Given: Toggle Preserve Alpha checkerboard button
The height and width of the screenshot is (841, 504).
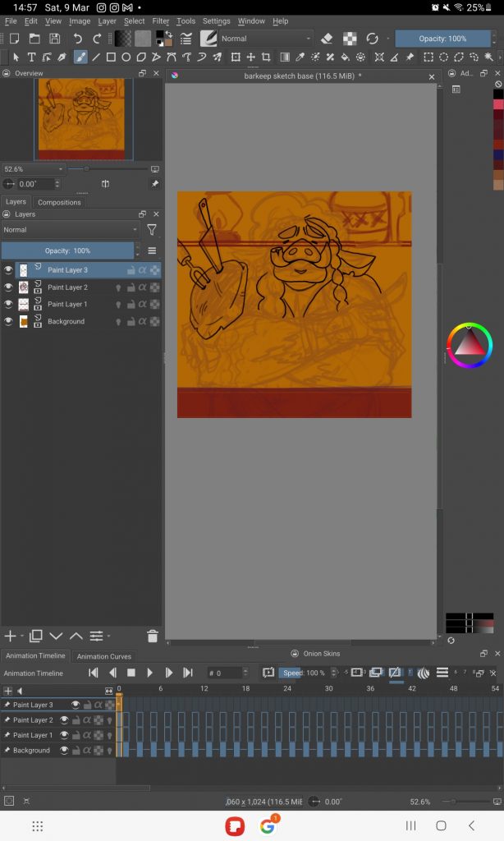Looking at the screenshot, I should pos(350,39).
